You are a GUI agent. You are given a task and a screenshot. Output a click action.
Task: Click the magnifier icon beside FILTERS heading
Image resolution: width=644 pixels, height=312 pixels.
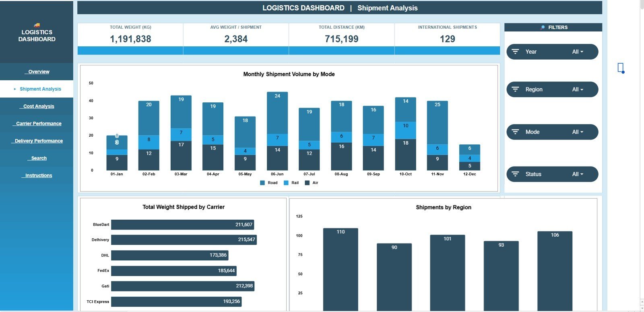543,27
